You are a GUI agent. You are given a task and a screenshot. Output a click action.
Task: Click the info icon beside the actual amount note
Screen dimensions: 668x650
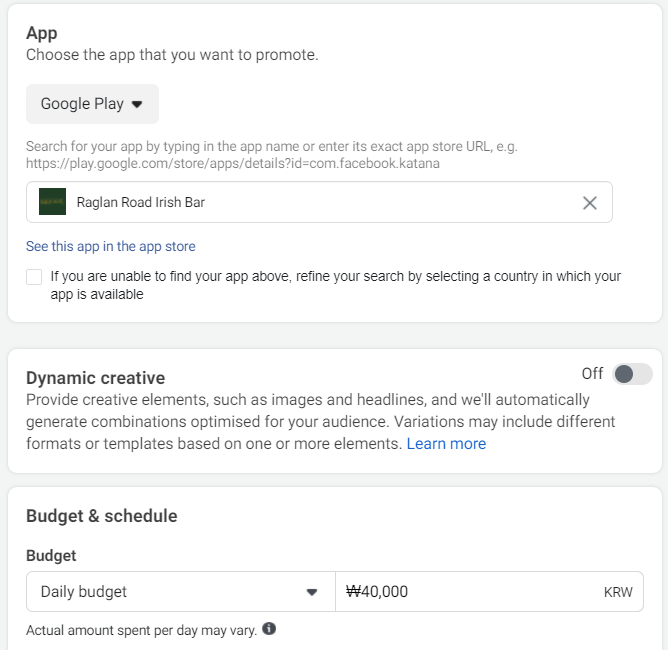(269, 628)
